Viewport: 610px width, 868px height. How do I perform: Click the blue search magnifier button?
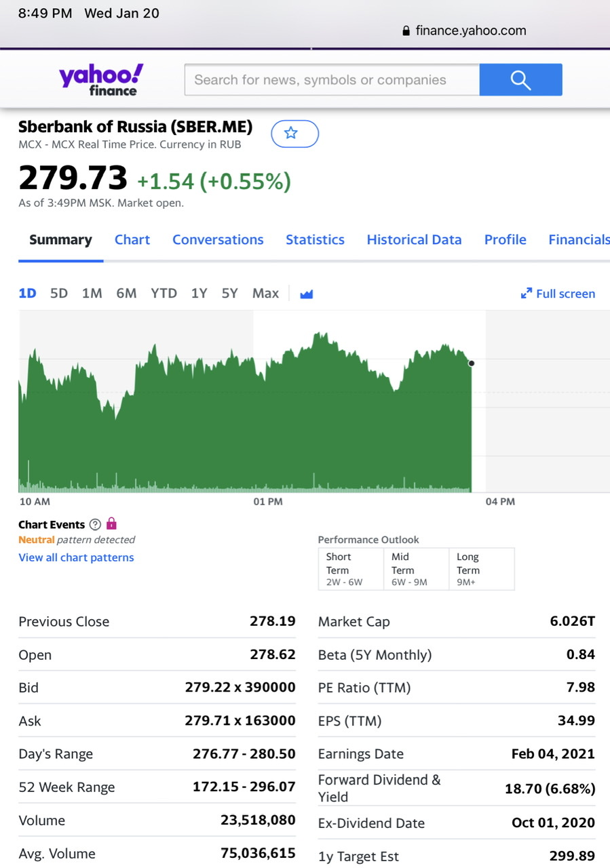coord(520,80)
